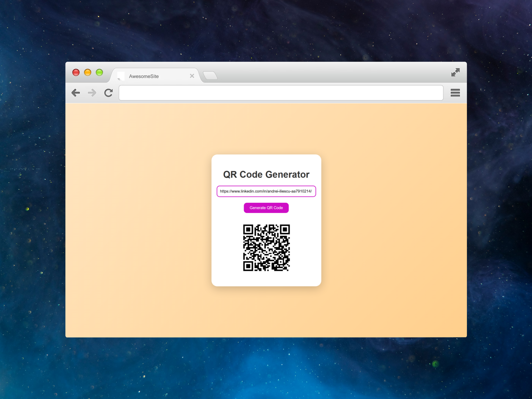Screen dimensions: 532x399
Task: Go back with the left arrow
Action: pyautogui.click(x=75, y=93)
